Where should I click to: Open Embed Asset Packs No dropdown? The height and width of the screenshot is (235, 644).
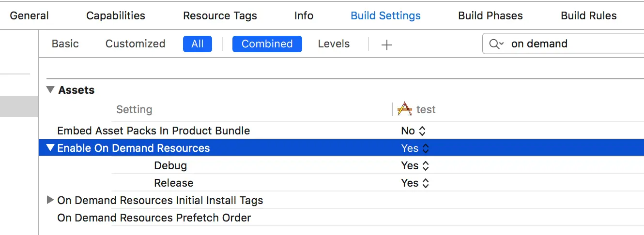(414, 131)
